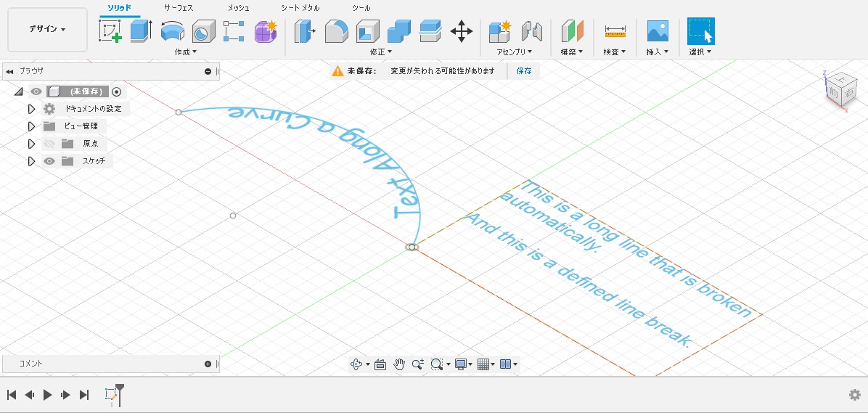Hide the スケッチ folder

point(50,162)
